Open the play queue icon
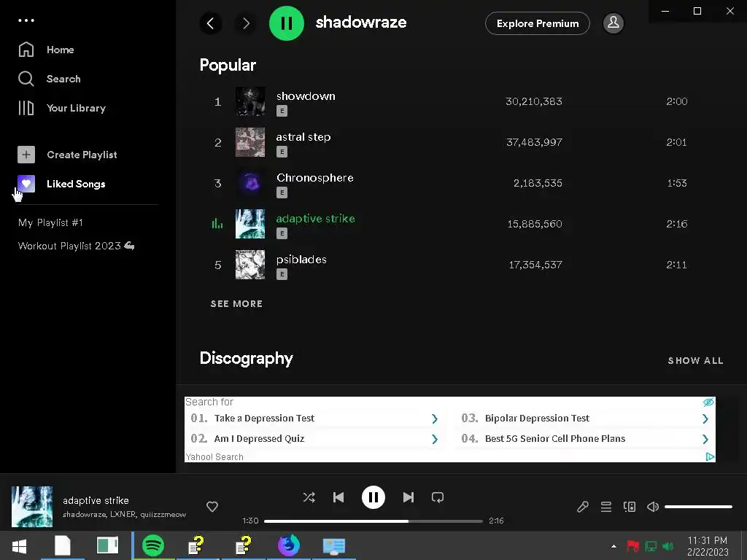Image resolution: width=747 pixels, height=560 pixels. (606, 507)
